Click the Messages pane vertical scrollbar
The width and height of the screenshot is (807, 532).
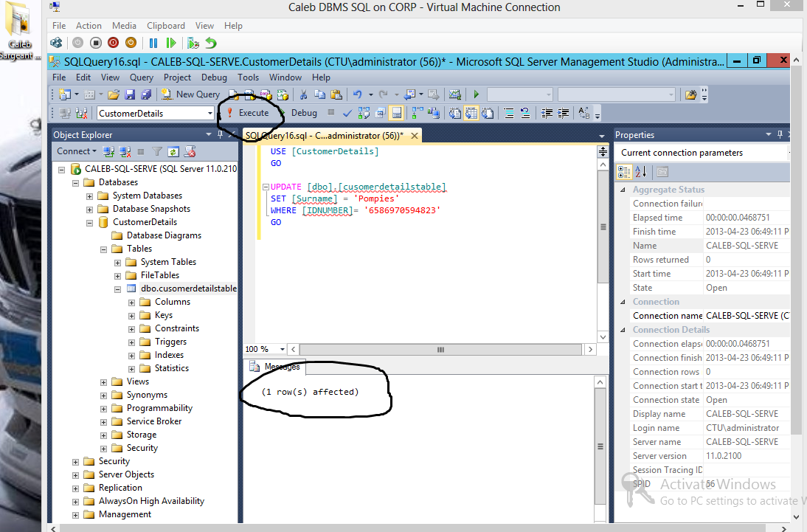(600, 446)
